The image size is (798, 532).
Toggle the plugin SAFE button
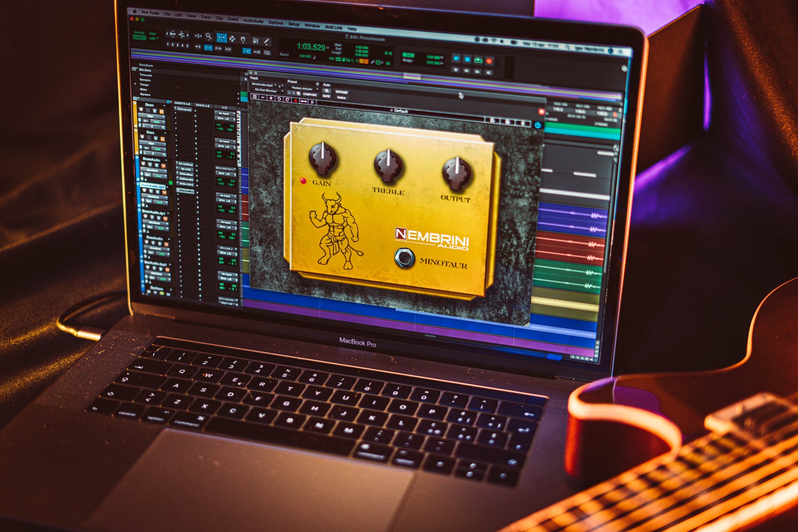326,96
